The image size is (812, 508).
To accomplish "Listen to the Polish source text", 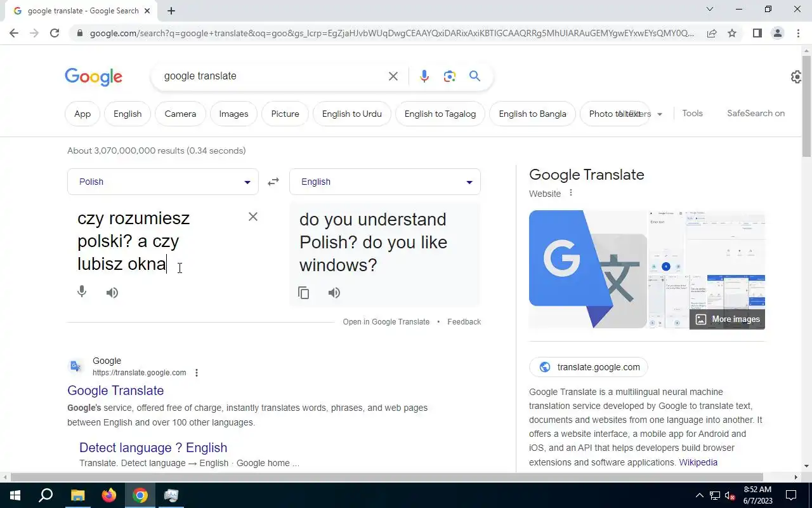I will (x=112, y=293).
